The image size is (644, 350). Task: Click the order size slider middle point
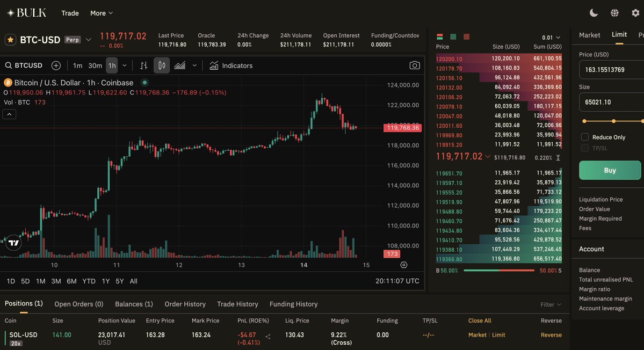pos(613,121)
